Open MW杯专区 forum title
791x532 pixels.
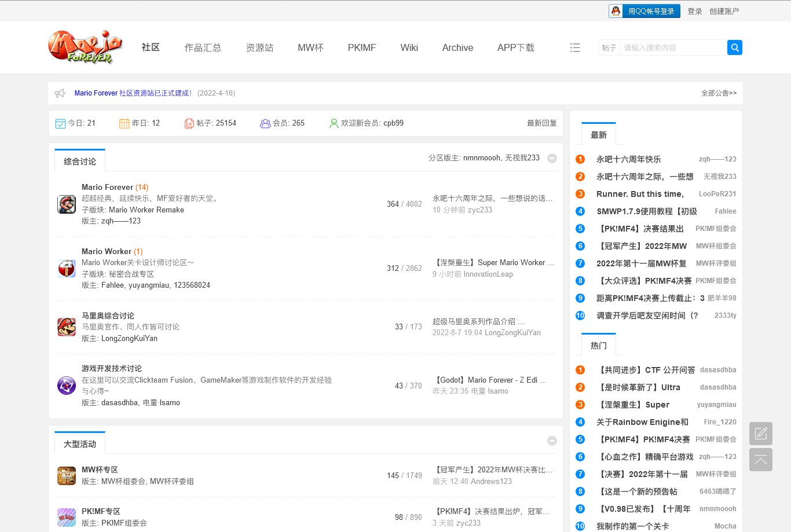point(100,469)
